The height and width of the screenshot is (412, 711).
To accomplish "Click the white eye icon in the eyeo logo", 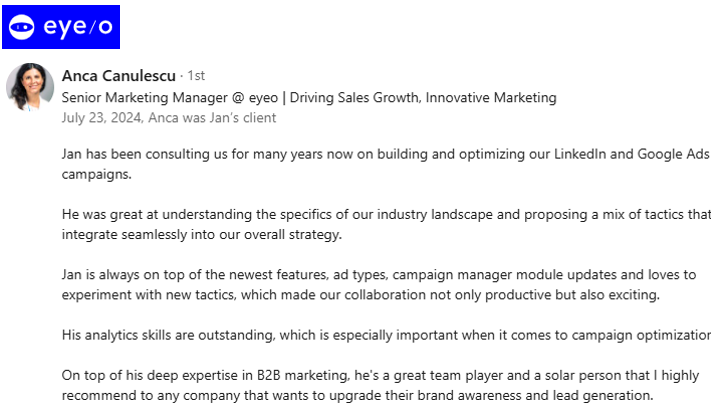I will 21,27.
